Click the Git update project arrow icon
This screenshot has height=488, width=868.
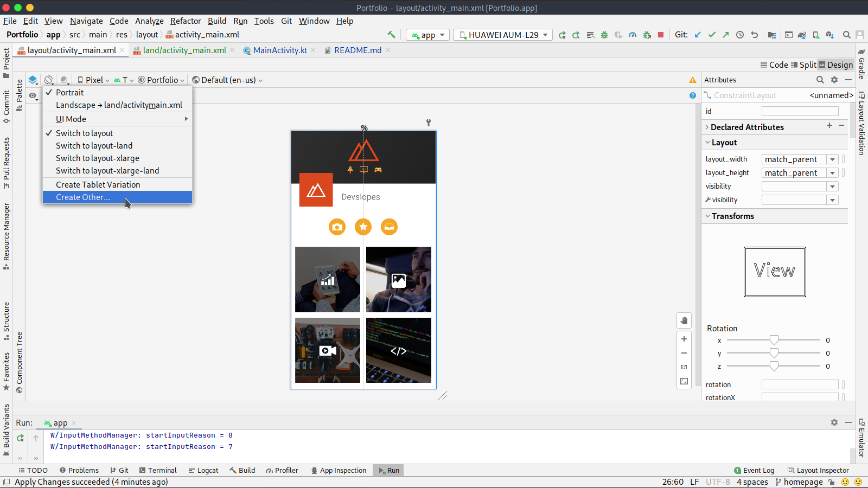698,35
